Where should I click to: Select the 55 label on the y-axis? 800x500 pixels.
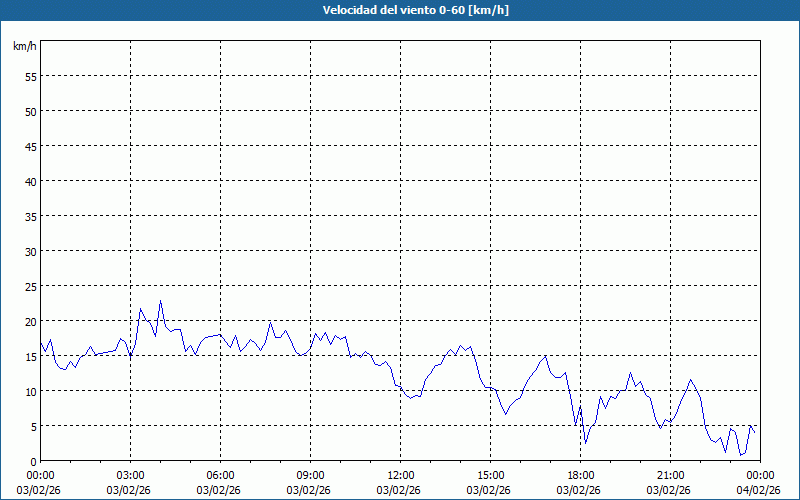coord(30,76)
